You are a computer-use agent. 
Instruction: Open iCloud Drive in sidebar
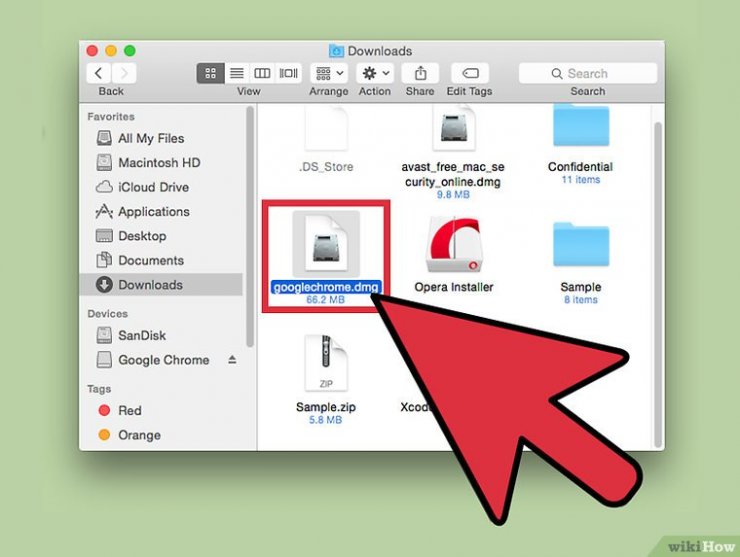click(x=161, y=187)
